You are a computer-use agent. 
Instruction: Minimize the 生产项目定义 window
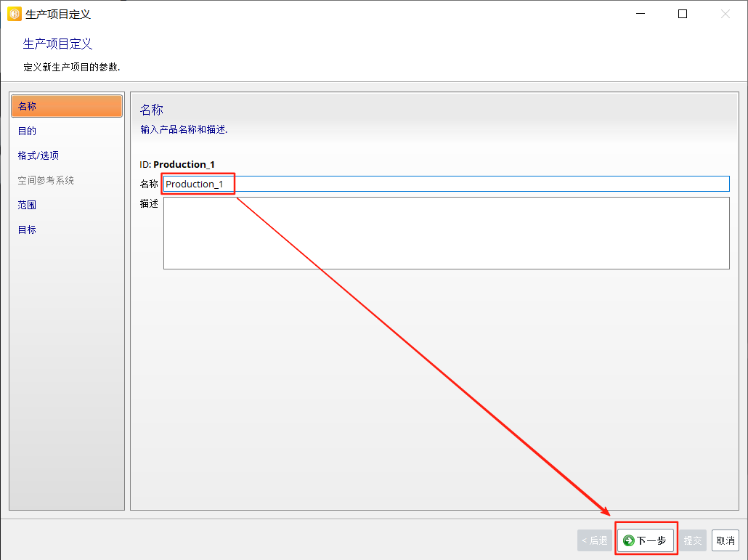(640, 14)
